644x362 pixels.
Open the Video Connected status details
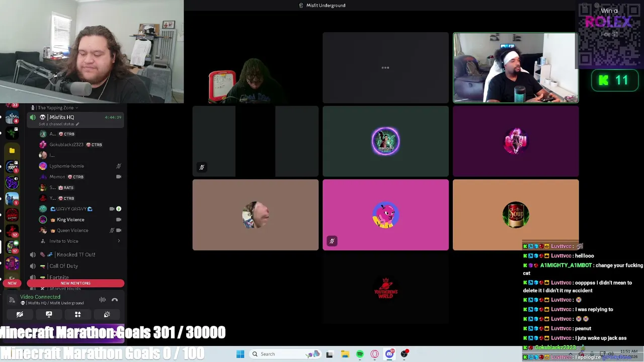[x=40, y=297]
